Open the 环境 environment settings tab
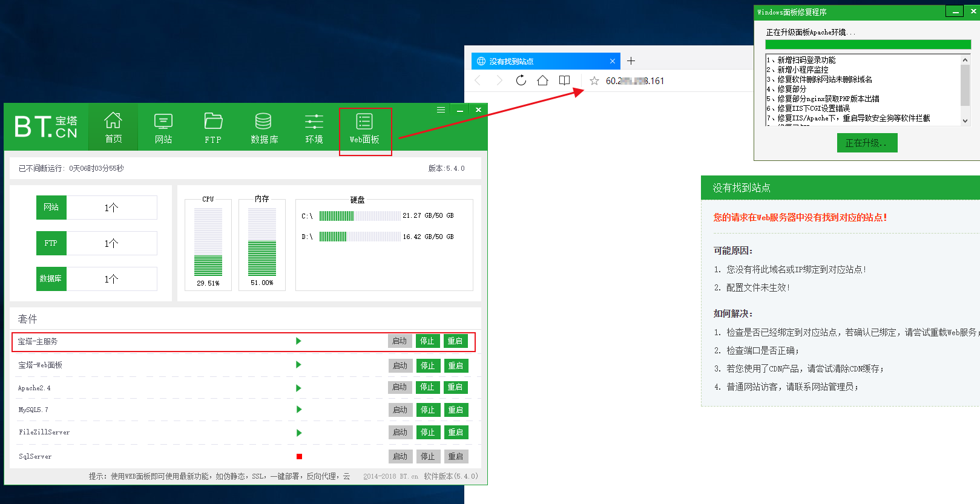Viewport: 980px width, 504px height. [314, 127]
